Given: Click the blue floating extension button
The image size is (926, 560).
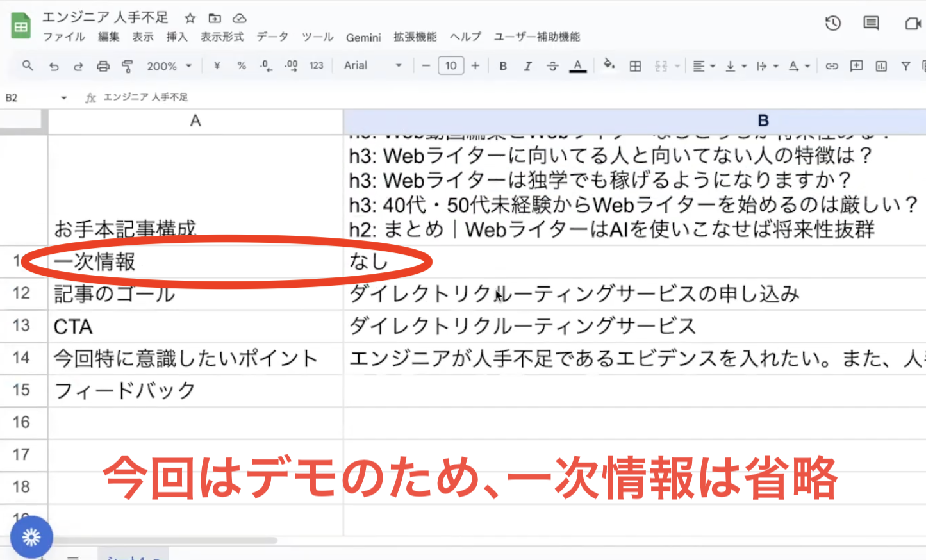Looking at the screenshot, I should tap(31, 537).
